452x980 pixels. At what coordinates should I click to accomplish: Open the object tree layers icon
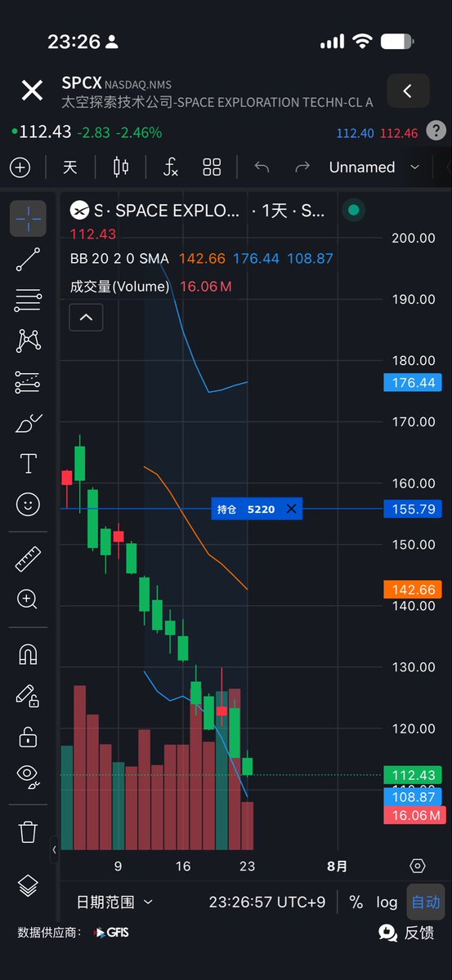pos(28,885)
